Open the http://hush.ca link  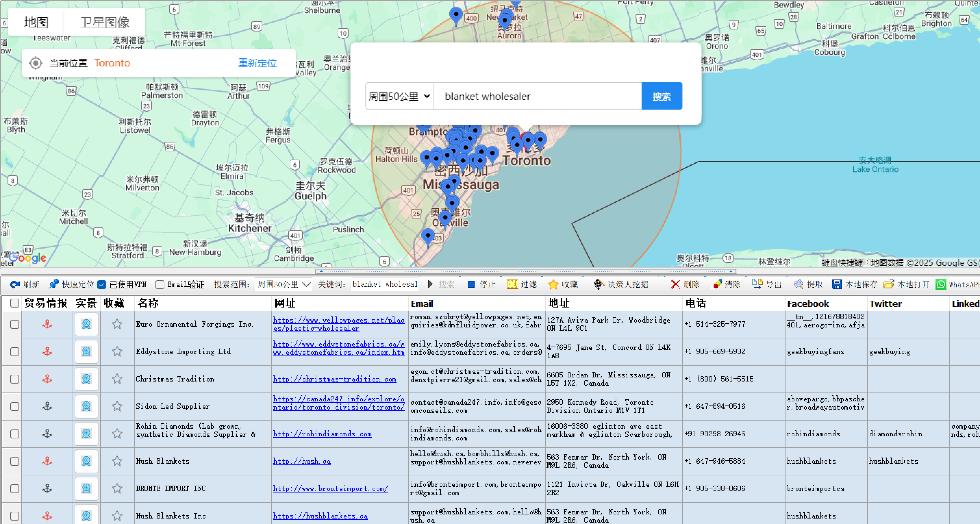point(302,461)
